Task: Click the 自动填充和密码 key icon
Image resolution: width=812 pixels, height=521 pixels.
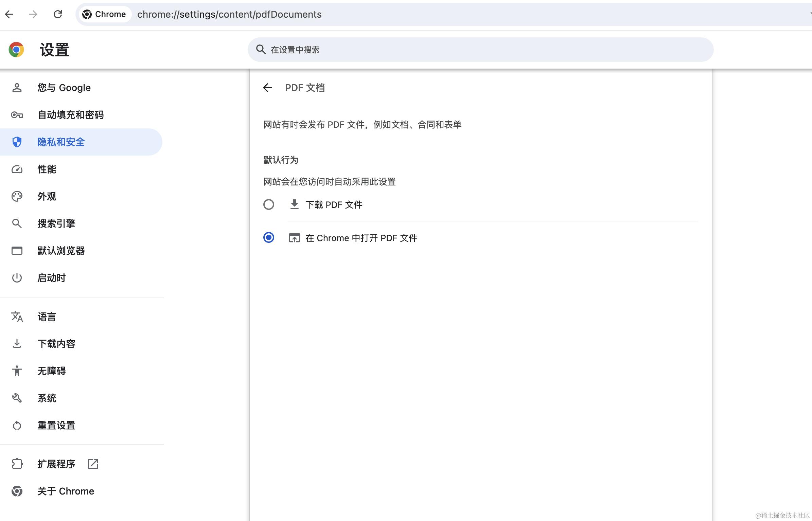Action: point(17,115)
